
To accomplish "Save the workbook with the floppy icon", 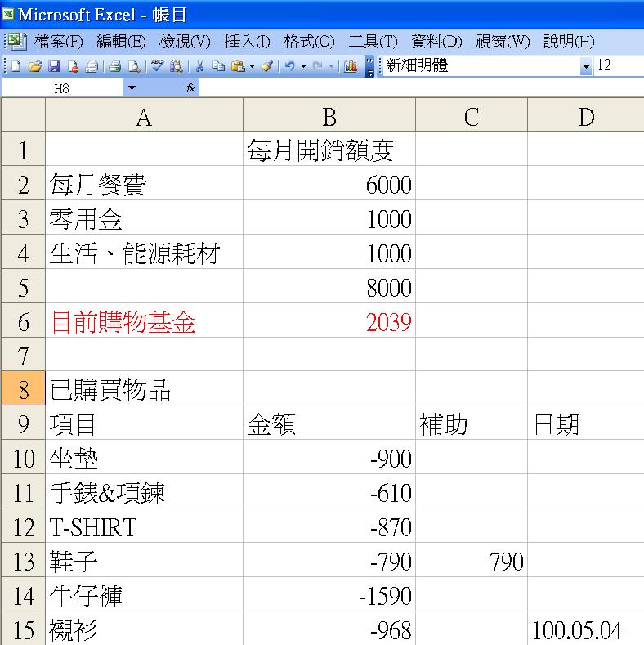I will pos(54,66).
